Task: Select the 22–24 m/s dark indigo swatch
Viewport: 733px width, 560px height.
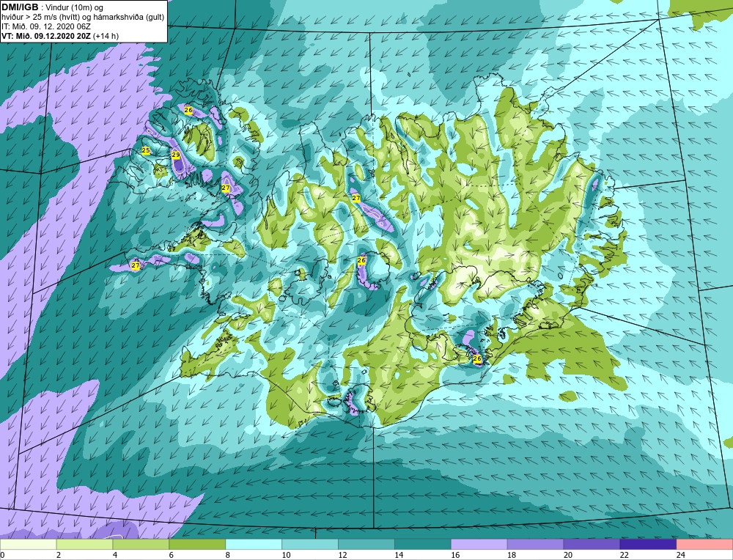Action: (x=649, y=544)
